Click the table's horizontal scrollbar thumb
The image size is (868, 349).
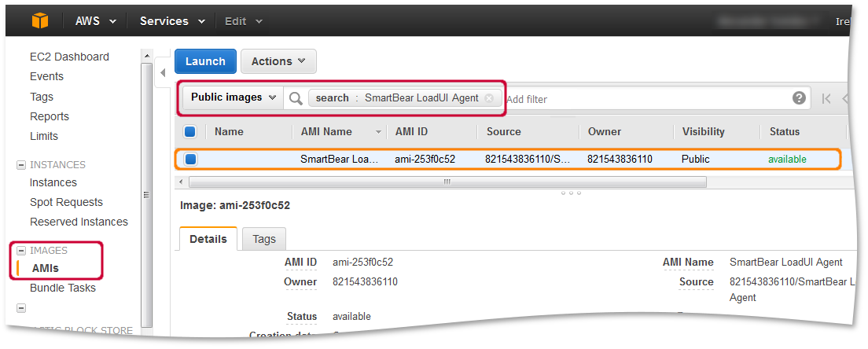click(447, 182)
